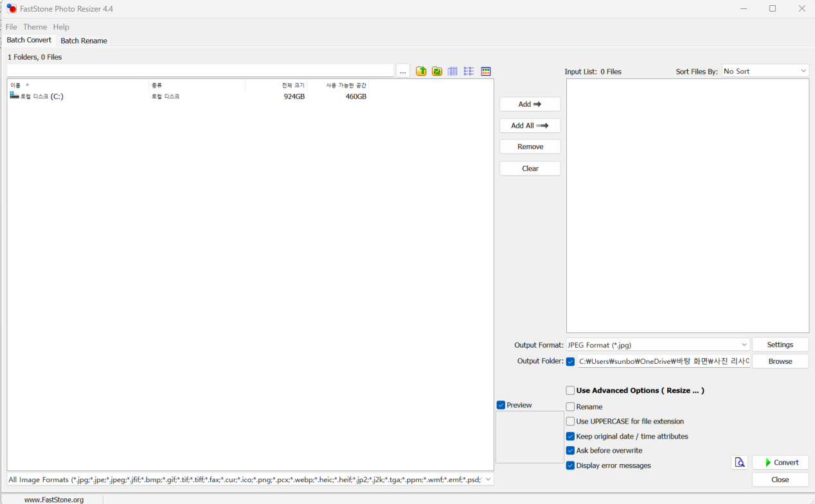The width and height of the screenshot is (815, 504).
Task: Open the All Image Formats filter dropdown
Action: [x=250, y=480]
